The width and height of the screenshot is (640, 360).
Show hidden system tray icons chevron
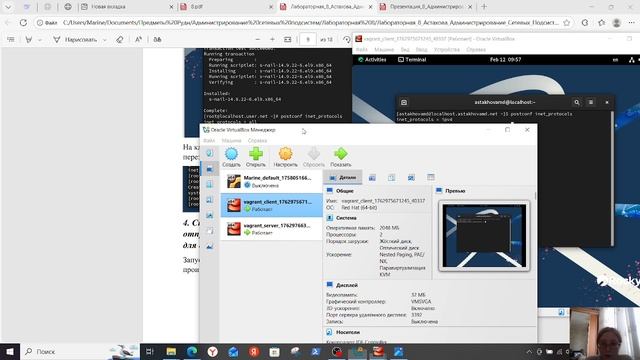pos(529,351)
